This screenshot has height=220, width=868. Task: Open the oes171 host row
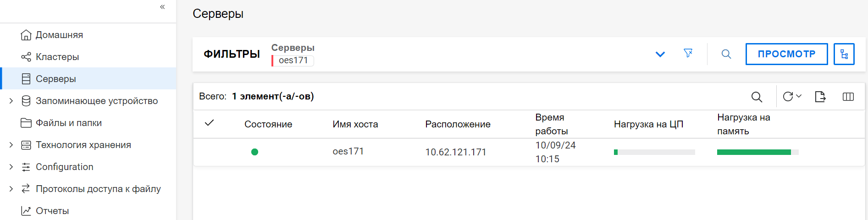348,152
